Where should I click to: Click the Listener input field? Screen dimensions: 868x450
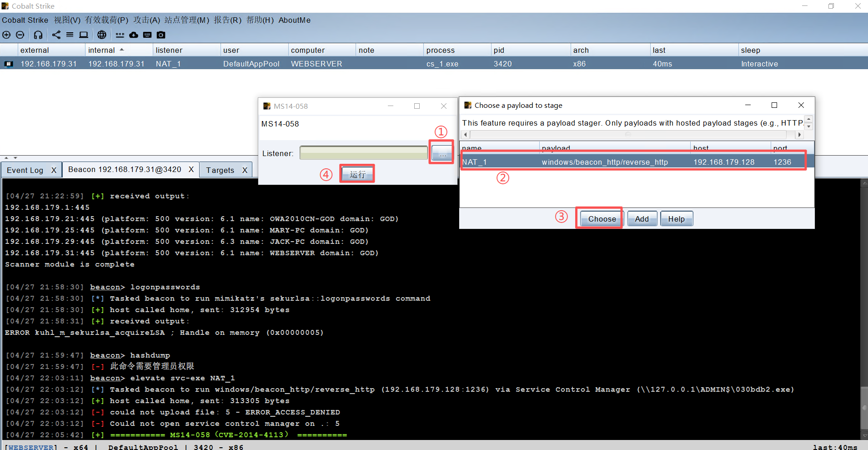(x=364, y=153)
